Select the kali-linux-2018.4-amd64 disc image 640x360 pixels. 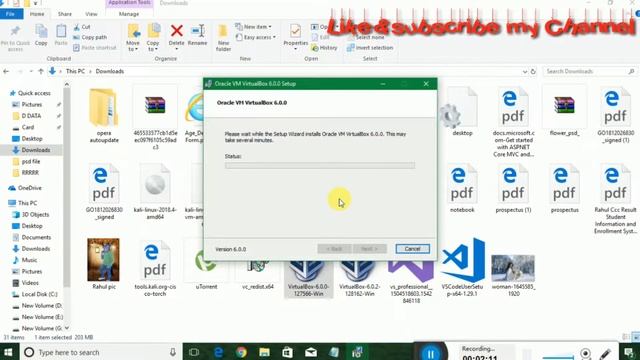pos(155,192)
